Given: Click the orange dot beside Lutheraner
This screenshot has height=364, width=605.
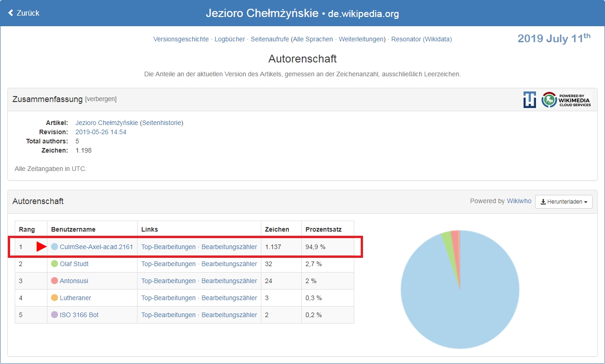Looking at the screenshot, I should pos(54,298).
